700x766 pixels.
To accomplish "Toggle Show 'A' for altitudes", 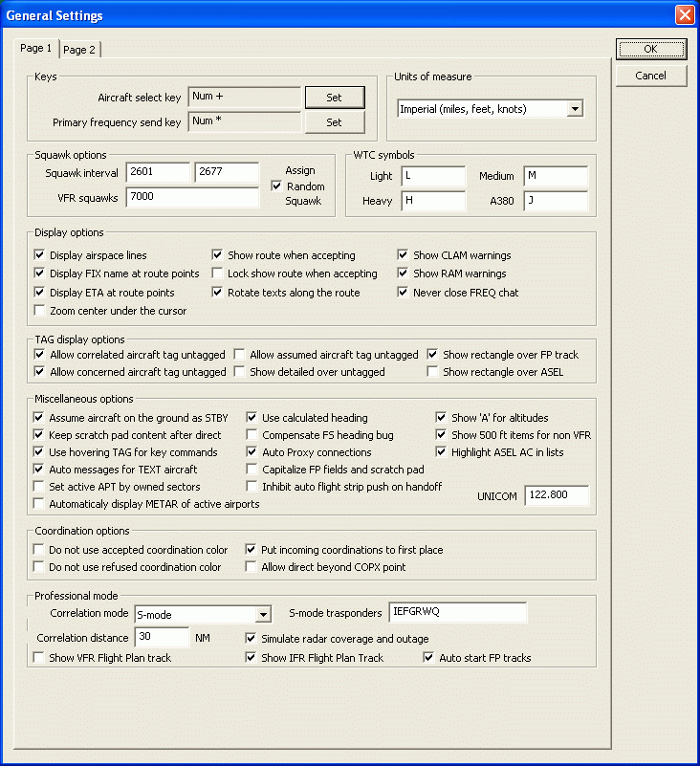I will pyautogui.click(x=441, y=417).
